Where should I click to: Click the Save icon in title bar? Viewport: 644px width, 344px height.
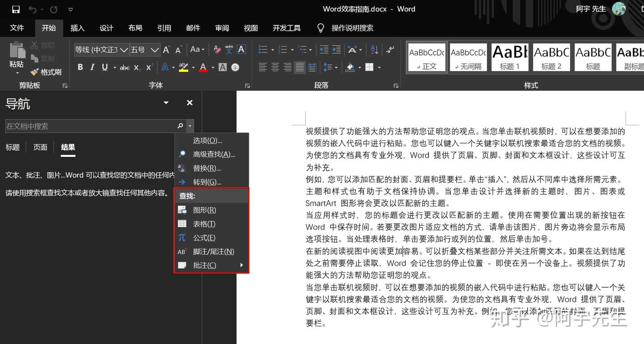pos(16,9)
